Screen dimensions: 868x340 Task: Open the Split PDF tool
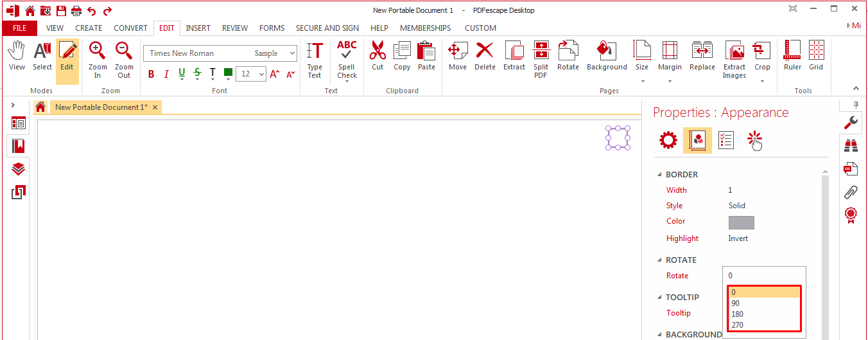point(541,60)
